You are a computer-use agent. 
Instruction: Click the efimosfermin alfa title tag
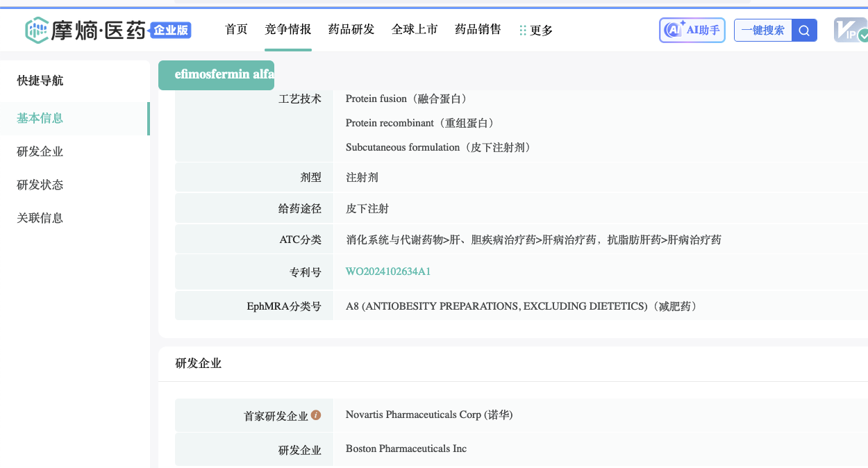tap(217, 75)
